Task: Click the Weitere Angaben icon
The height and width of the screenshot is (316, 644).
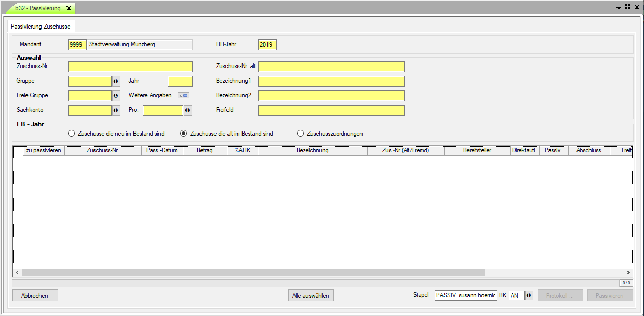Action: (x=183, y=95)
